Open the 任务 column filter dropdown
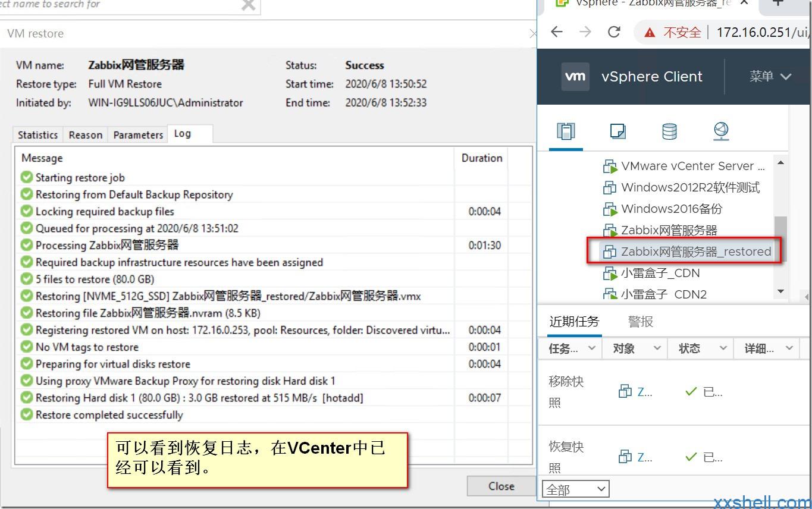Screen dimensions: 812x509 591,348
